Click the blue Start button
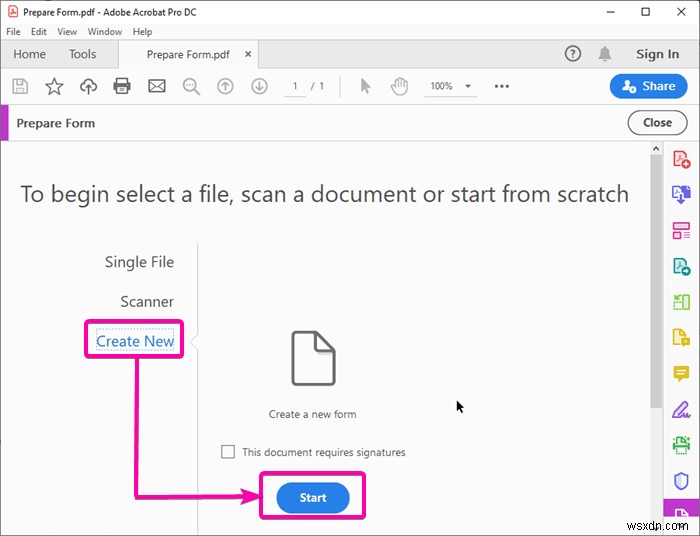The image size is (700, 536). coord(313,498)
